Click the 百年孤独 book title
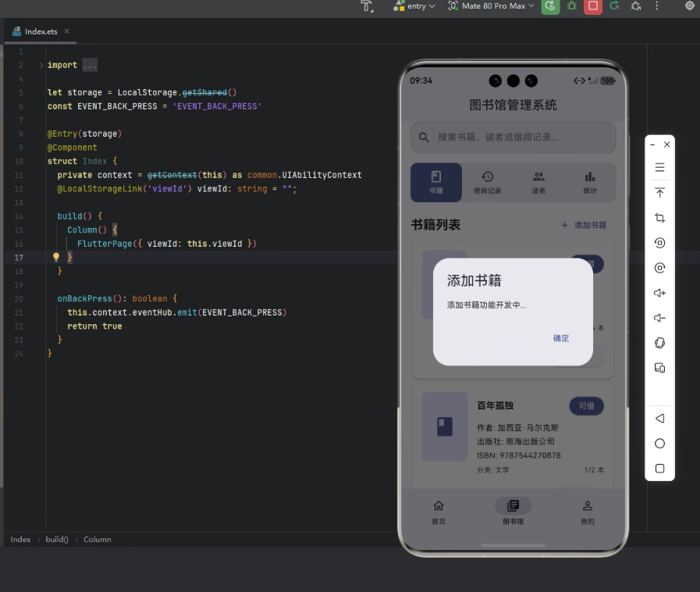Viewport: 700px width, 592px height. coord(495,405)
